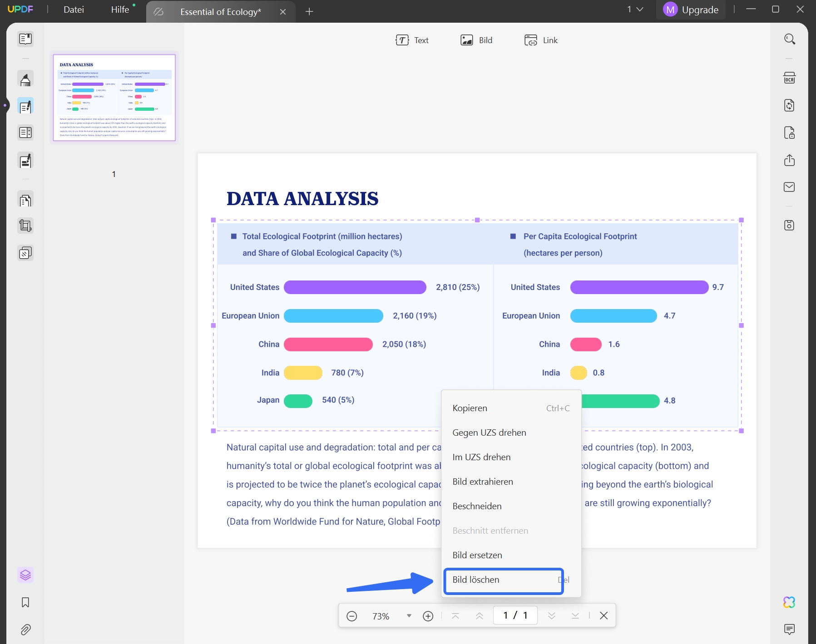
Task: Click the Share file icon
Action: click(790, 160)
